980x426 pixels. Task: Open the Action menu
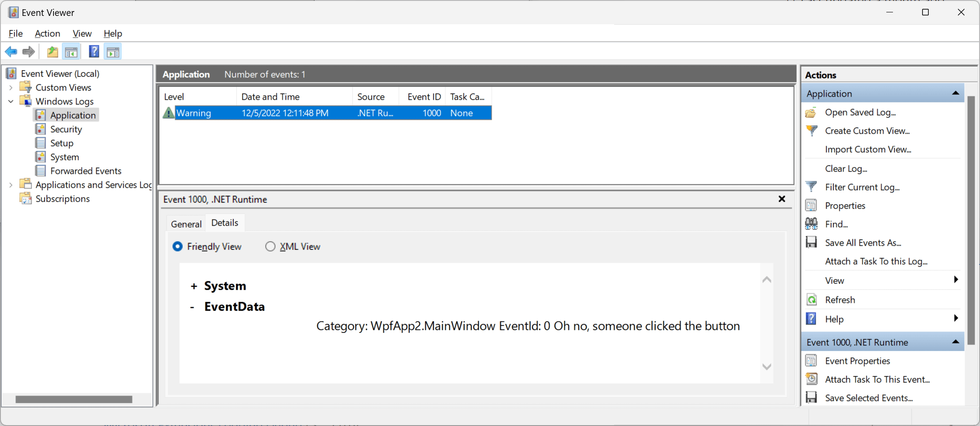coord(47,34)
